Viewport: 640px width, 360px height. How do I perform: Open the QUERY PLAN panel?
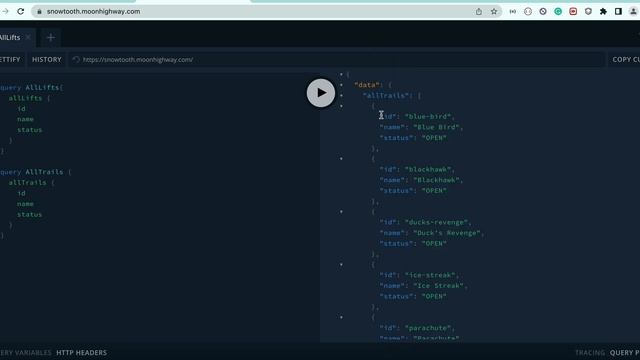[625, 353]
